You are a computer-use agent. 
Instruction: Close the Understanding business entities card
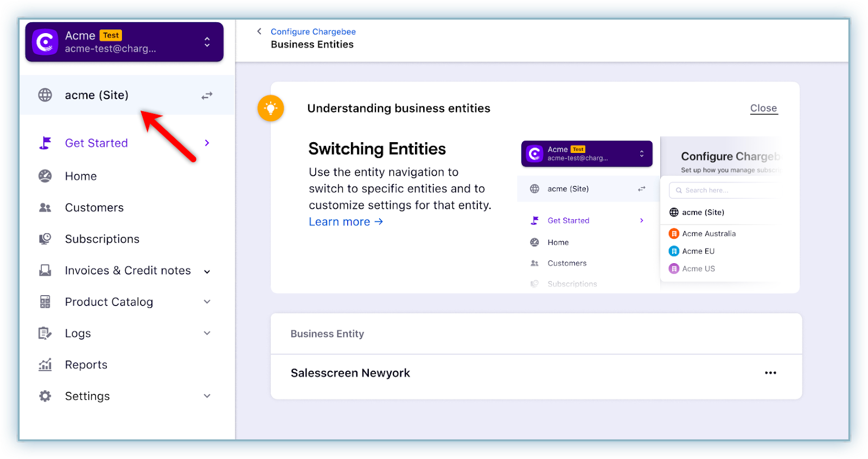(x=763, y=108)
